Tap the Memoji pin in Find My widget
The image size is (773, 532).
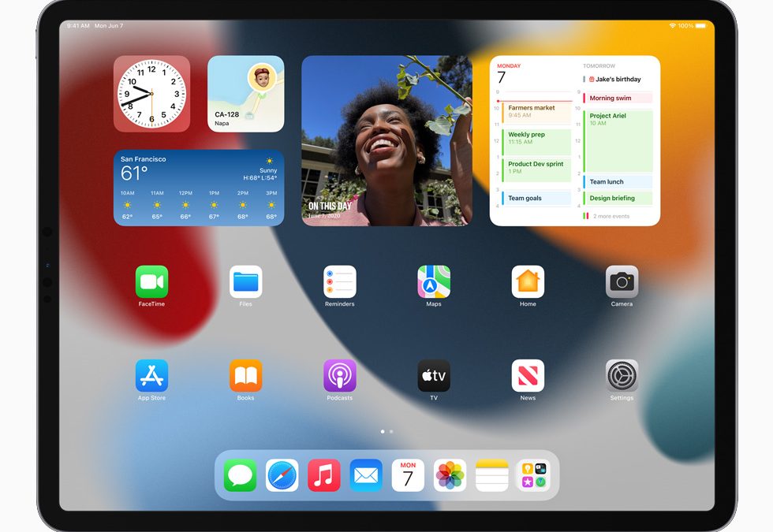pyautogui.click(x=261, y=78)
